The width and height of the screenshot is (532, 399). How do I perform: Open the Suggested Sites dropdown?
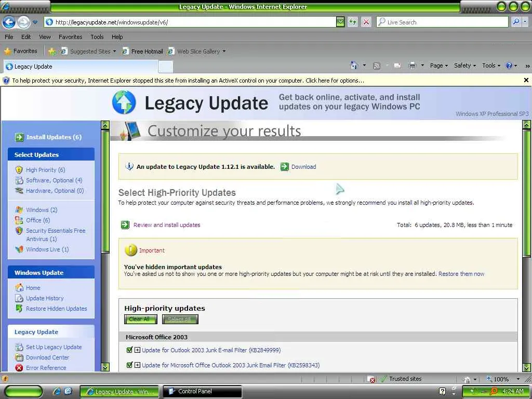114,51
